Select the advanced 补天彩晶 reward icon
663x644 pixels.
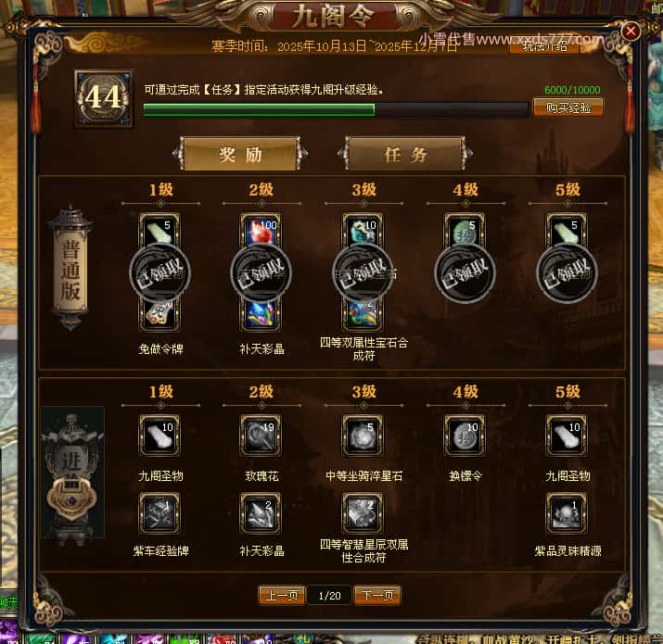pyautogui.click(x=261, y=513)
